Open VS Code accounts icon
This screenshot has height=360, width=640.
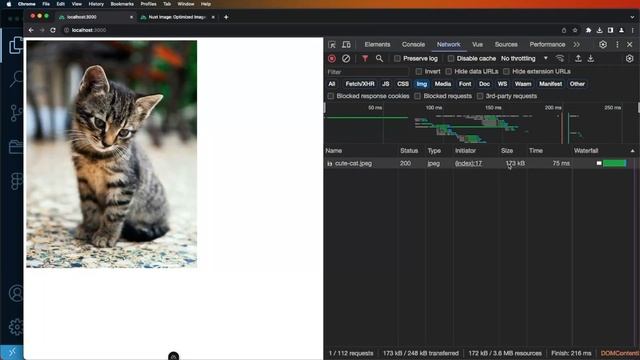tap(16, 293)
